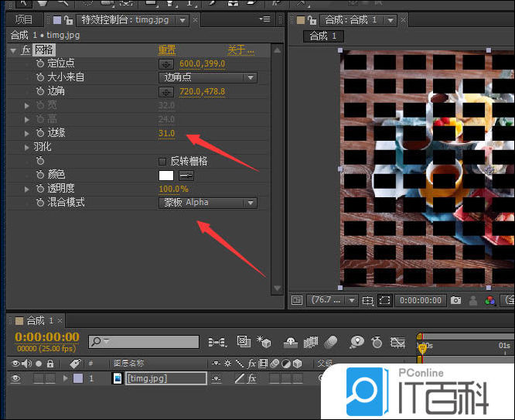Toggle the 定位点 stopwatch icon
This screenshot has height=420, width=515.
coord(40,63)
